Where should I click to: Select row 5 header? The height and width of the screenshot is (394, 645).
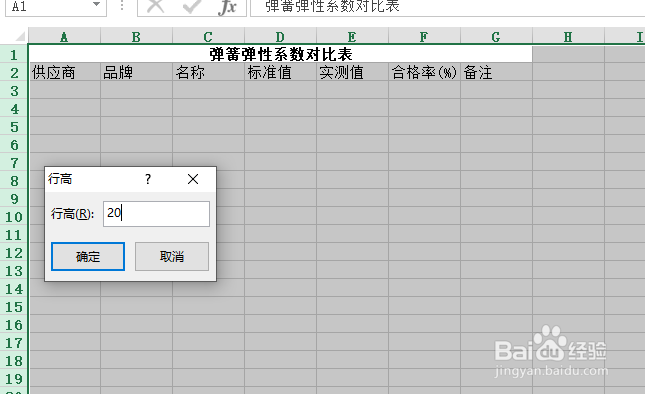(14, 126)
